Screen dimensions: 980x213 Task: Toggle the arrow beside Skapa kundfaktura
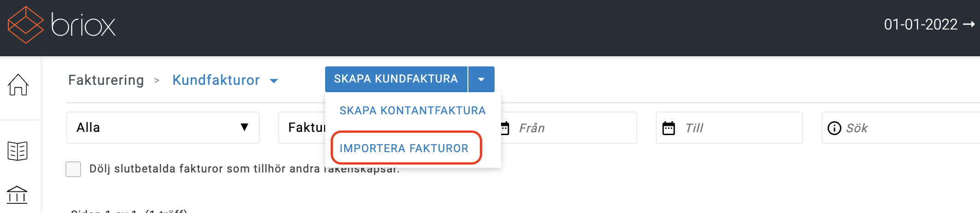pos(481,79)
